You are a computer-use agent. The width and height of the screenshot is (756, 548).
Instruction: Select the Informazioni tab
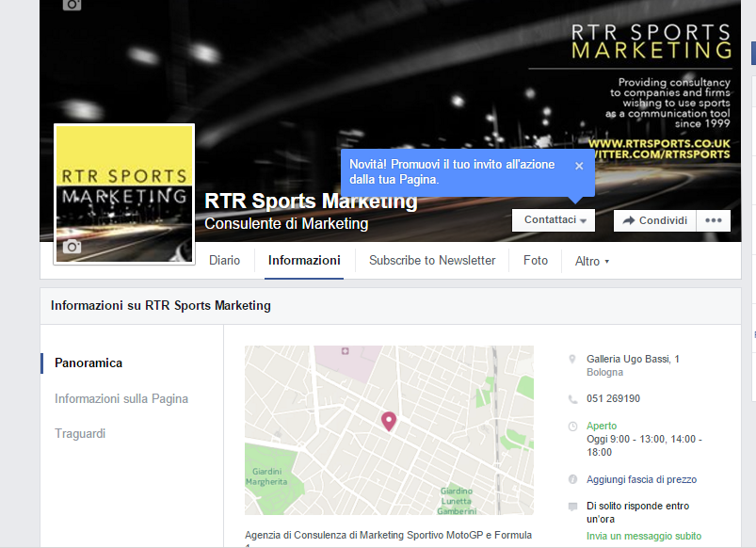coord(304,261)
